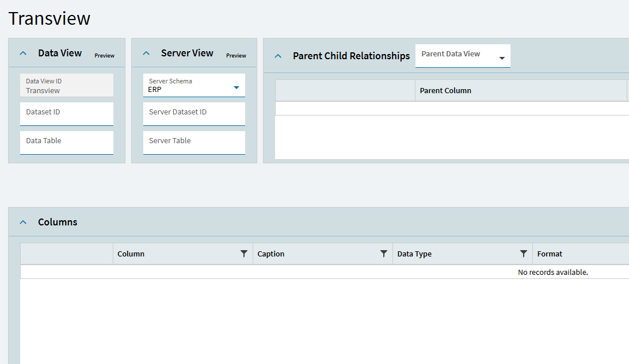629x364 pixels.
Task: Click Preview in Server View panel
Action: point(236,56)
